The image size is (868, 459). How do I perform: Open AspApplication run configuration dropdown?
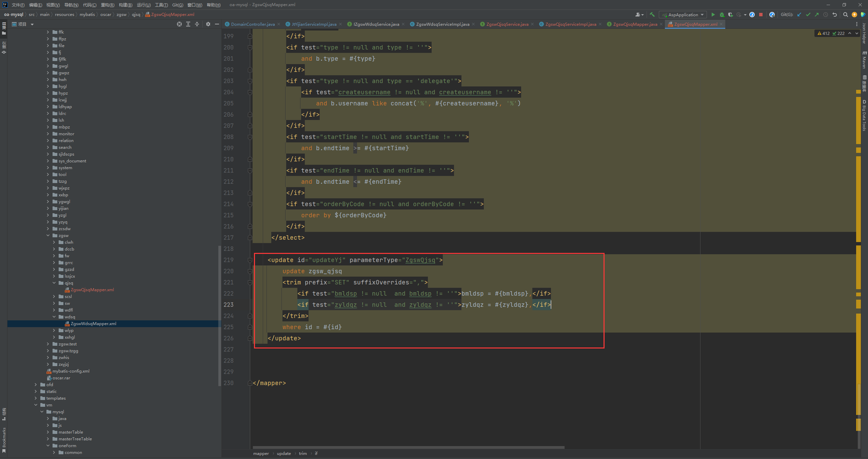683,15
